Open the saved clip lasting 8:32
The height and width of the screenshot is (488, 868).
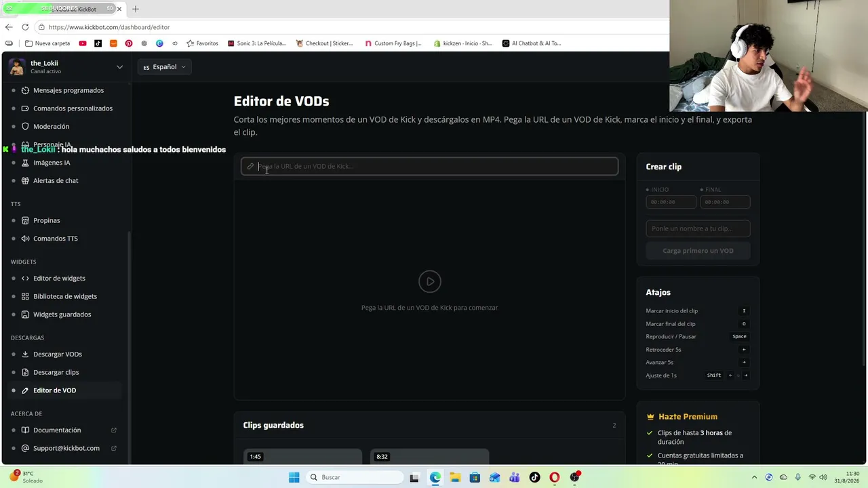click(x=429, y=456)
